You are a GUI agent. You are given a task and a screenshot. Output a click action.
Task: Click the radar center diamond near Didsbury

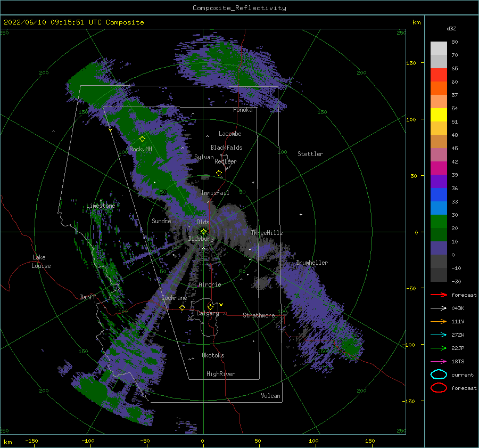(203, 232)
